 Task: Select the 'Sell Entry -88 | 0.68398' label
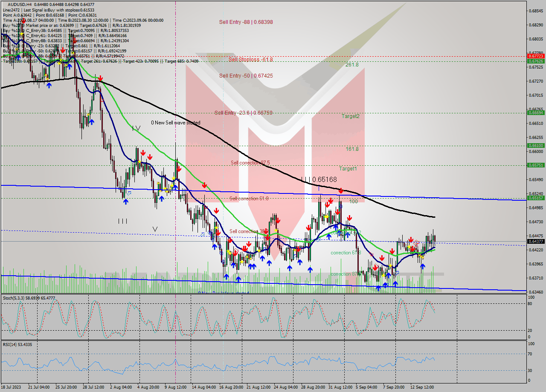click(x=246, y=22)
